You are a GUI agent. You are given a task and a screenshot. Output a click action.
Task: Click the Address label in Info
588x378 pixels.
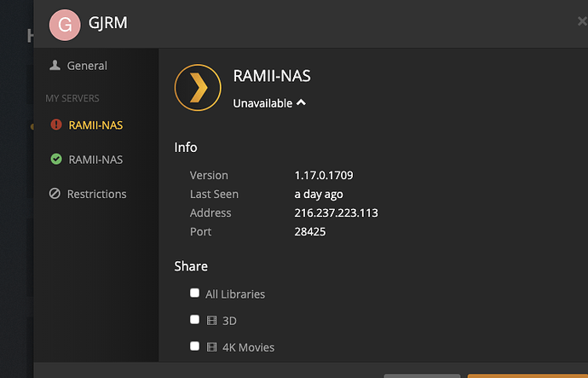tap(210, 212)
